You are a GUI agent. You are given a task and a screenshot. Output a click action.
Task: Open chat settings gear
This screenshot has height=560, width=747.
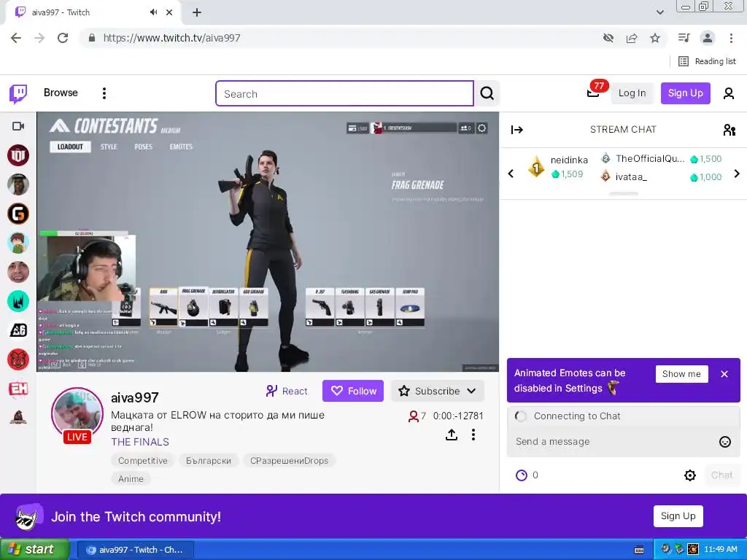[x=690, y=475]
